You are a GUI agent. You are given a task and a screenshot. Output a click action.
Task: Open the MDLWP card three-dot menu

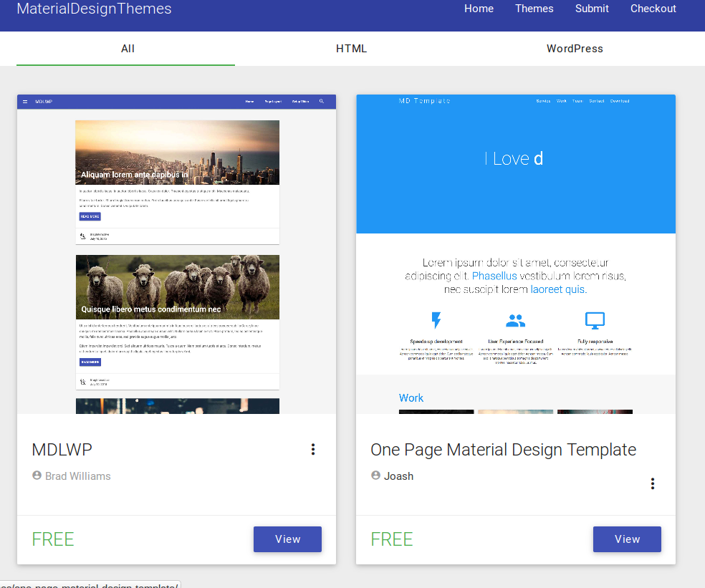pos(313,449)
